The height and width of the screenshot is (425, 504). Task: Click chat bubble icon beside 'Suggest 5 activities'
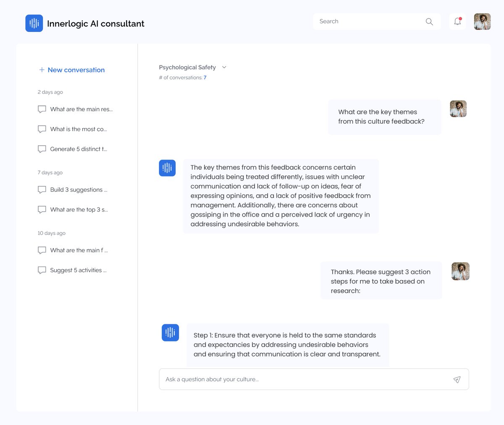42,270
